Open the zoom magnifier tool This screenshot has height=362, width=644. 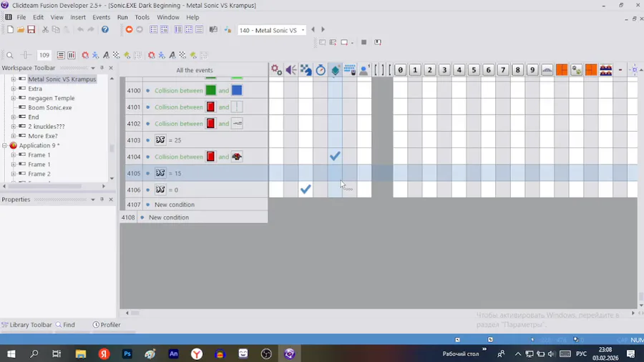point(10,55)
